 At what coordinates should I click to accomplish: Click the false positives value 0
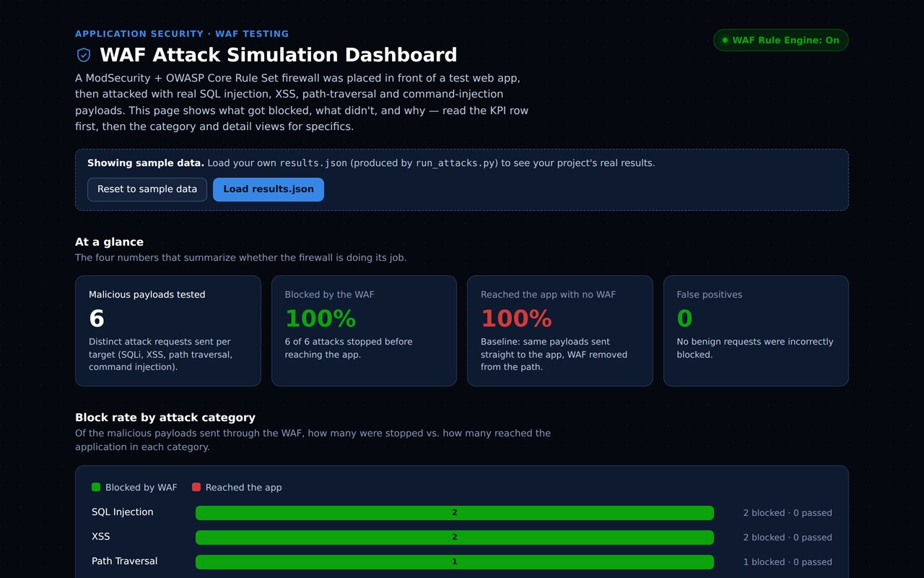tap(684, 319)
